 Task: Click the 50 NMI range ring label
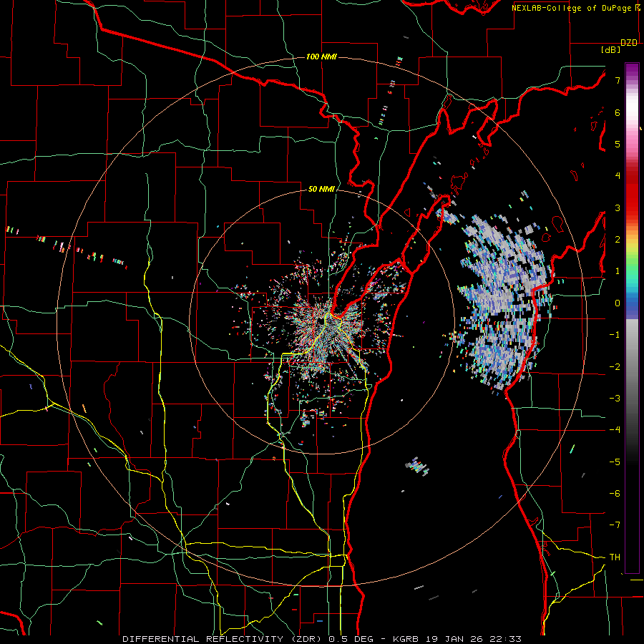coord(321,189)
